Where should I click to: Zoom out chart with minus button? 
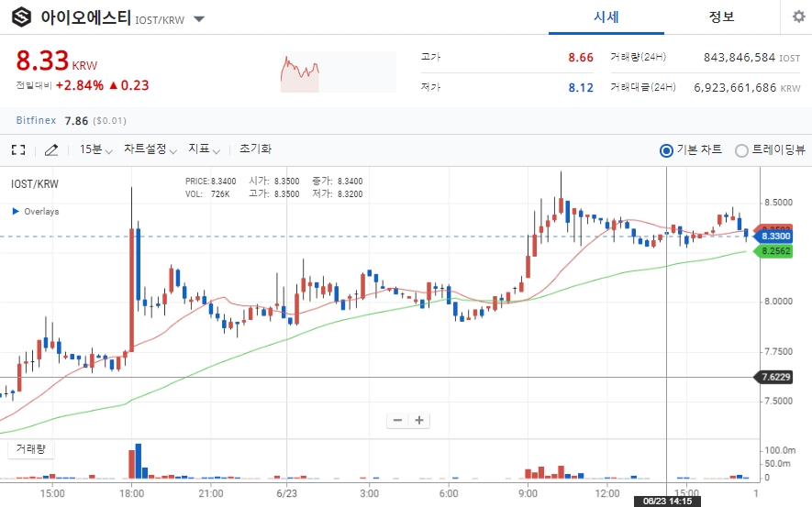point(397,420)
